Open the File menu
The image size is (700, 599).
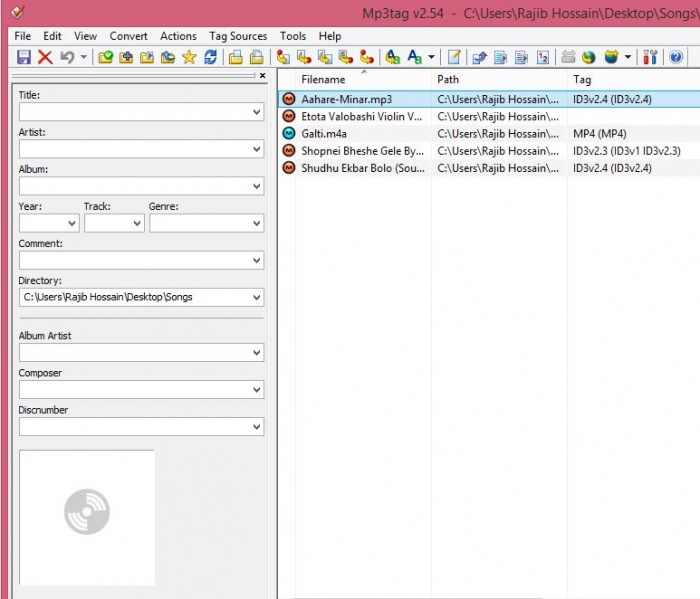(x=23, y=36)
